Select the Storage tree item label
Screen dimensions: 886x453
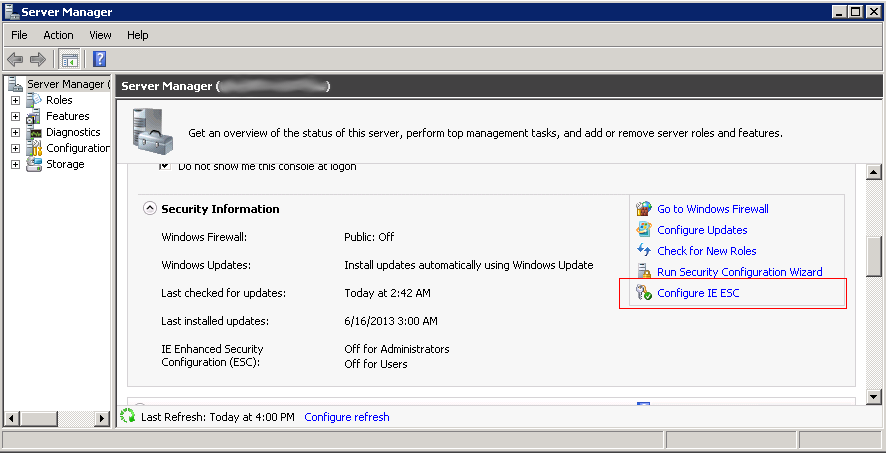tap(65, 164)
